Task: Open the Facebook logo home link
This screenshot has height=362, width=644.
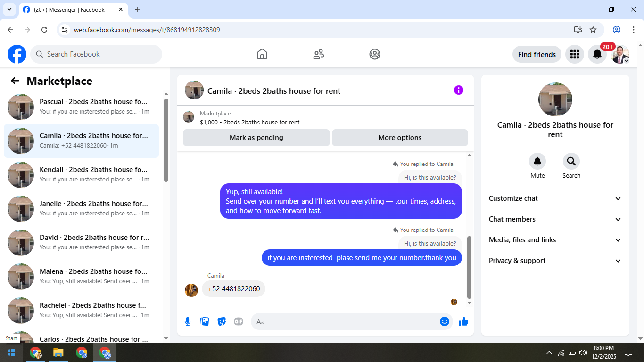Action: click(x=17, y=54)
